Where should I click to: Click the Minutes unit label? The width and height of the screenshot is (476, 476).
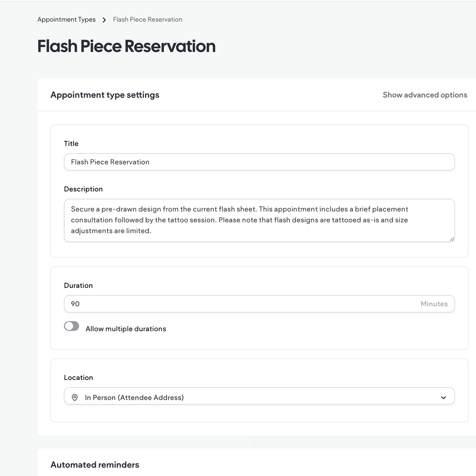coord(434,304)
